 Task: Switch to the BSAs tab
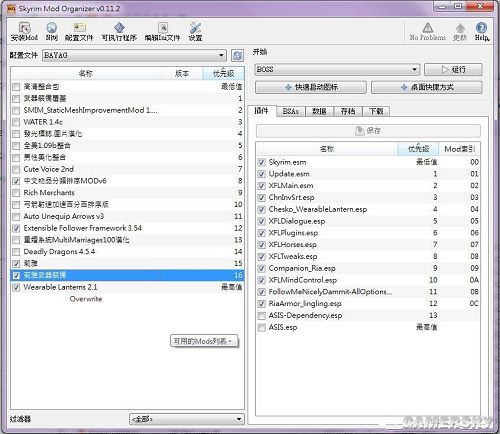(x=291, y=111)
